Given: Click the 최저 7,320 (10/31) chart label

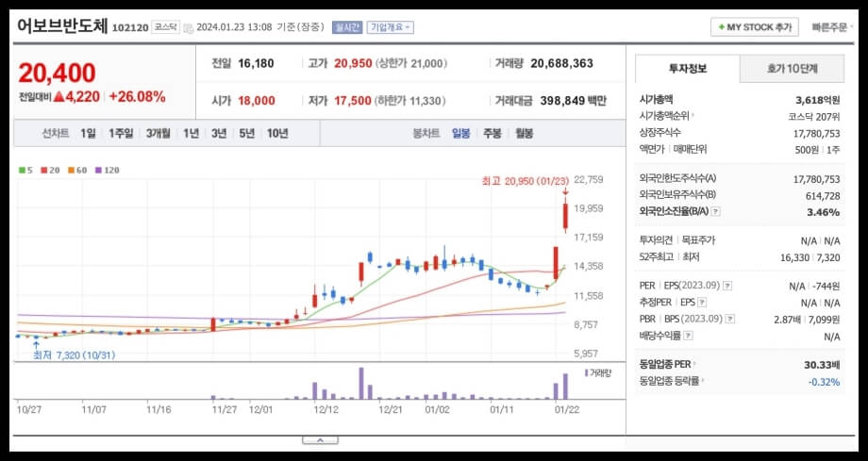Looking at the screenshot, I should (74, 355).
